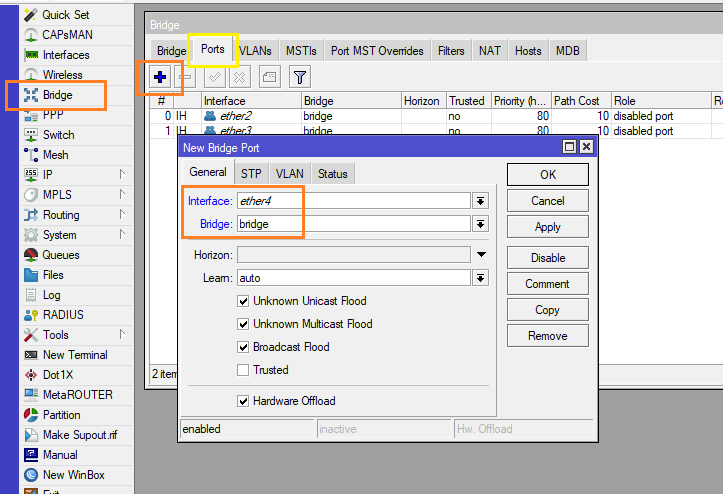Open the Wireless sidebar item

pos(62,75)
